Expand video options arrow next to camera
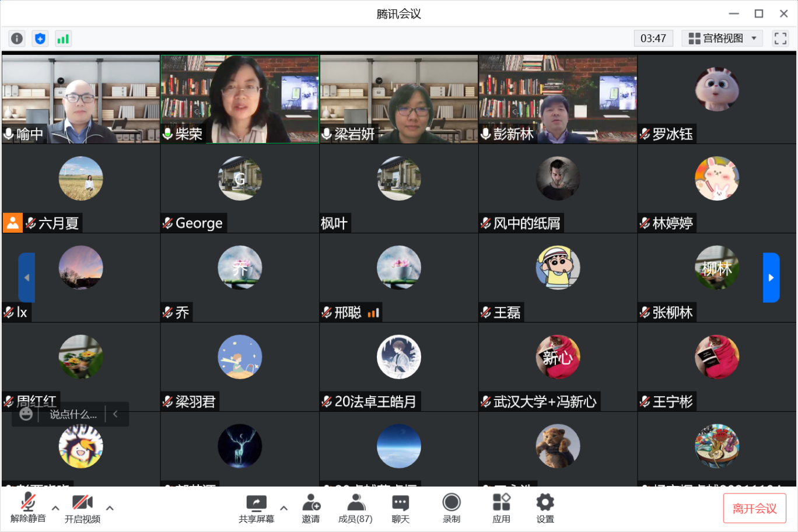798x532 pixels. [x=110, y=508]
